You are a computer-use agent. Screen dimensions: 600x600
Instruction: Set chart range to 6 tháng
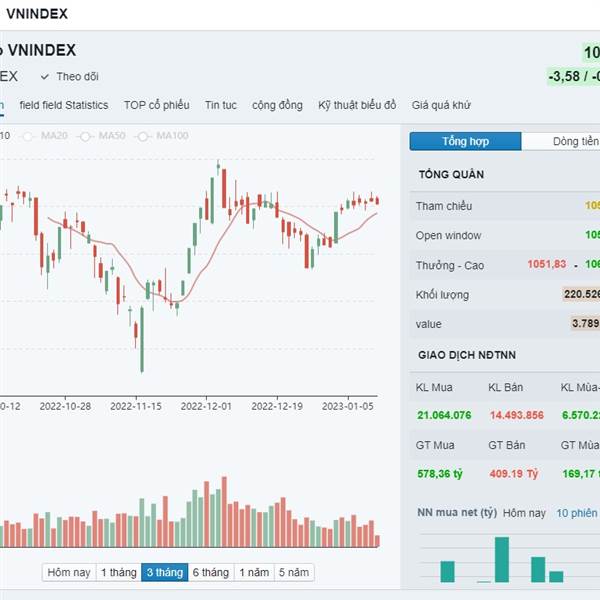211,572
